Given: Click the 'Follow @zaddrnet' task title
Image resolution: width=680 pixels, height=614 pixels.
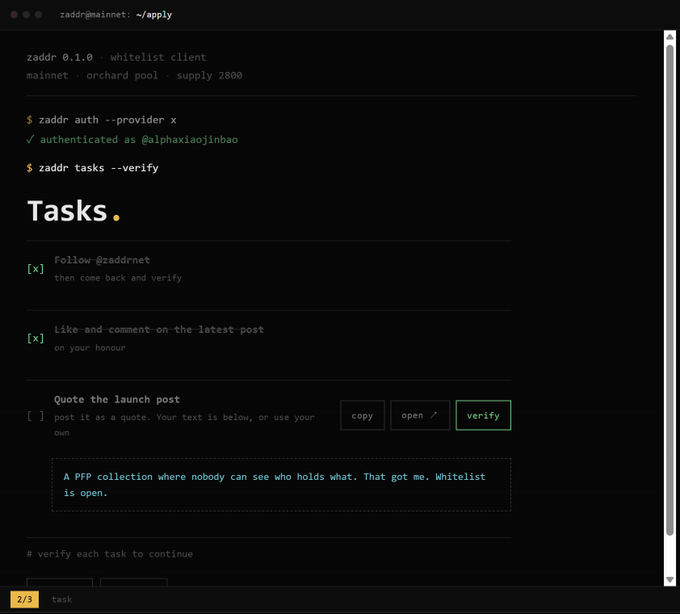Looking at the screenshot, I should [x=102, y=260].
